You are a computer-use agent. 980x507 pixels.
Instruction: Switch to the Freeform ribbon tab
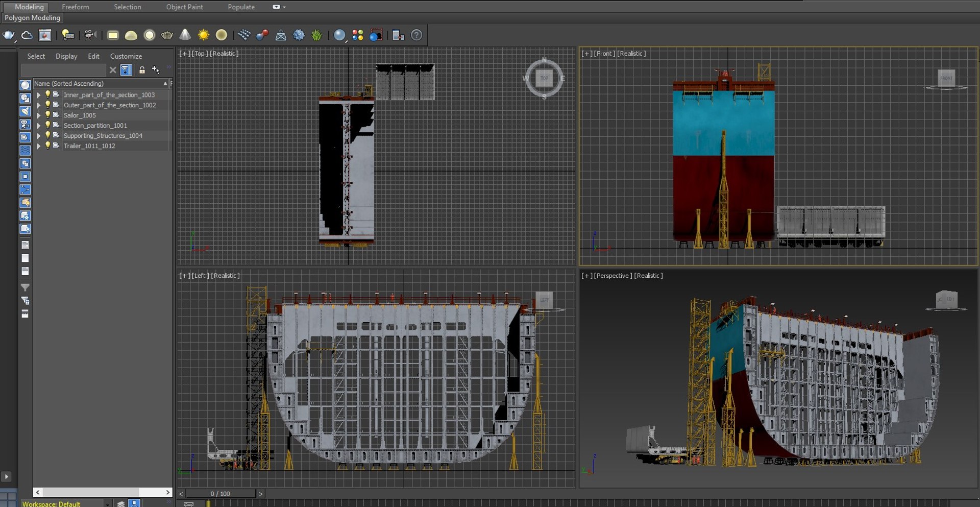point(76,7)
